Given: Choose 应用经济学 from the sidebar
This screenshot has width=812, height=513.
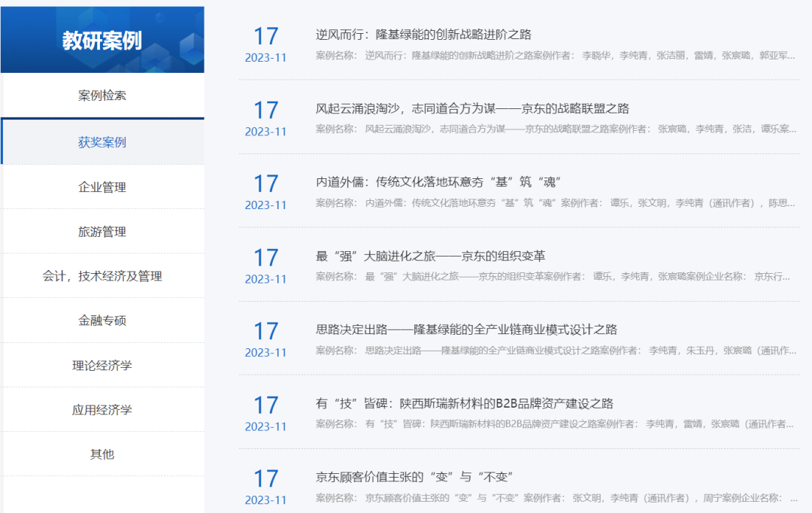Looking at the screenshot, I should click(102, 410).
